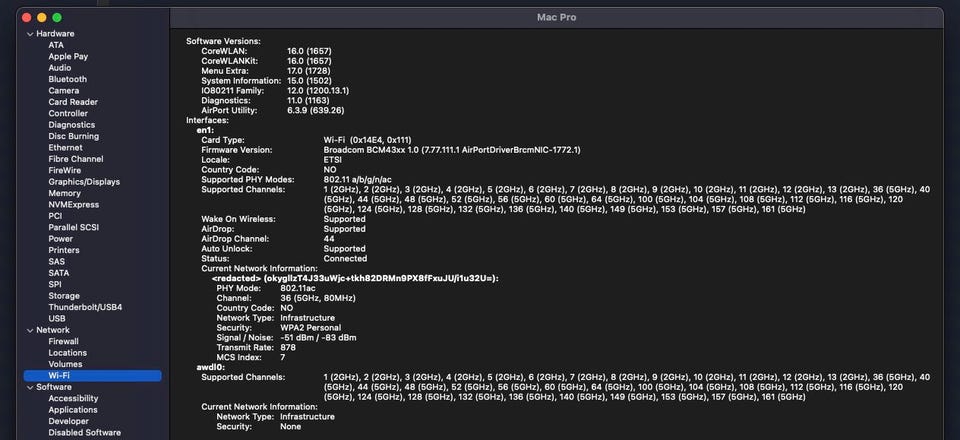Open the Firewall network entry
The height and width of the screenshot is (440, 960).
(x=63, y=341)
